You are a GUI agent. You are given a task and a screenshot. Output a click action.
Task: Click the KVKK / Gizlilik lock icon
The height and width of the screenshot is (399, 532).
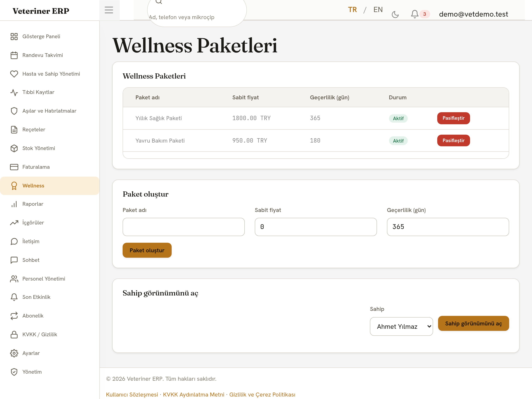tap(14, 335)
